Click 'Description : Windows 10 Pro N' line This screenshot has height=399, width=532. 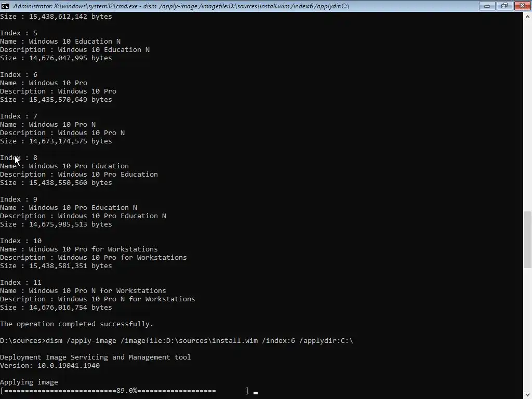tap(62, 132)
